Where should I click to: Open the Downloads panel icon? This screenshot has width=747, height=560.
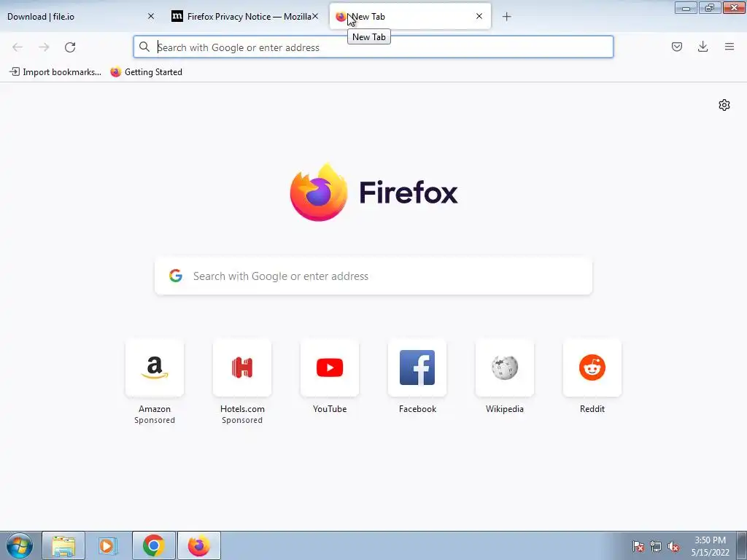703,47
